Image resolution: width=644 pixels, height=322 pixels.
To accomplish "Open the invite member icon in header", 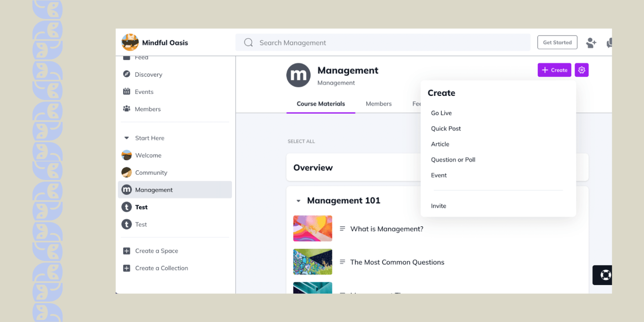I will point(591,42).
